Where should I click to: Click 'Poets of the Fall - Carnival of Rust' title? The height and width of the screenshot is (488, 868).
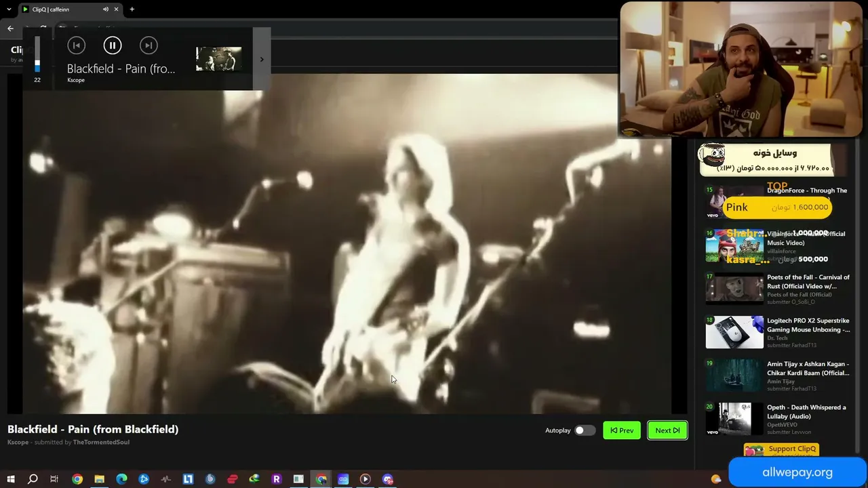808,282
